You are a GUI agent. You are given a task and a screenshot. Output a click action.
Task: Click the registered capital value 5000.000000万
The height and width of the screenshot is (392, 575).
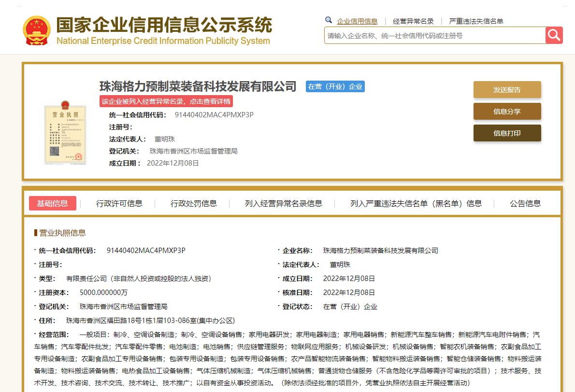coord(104,293)
